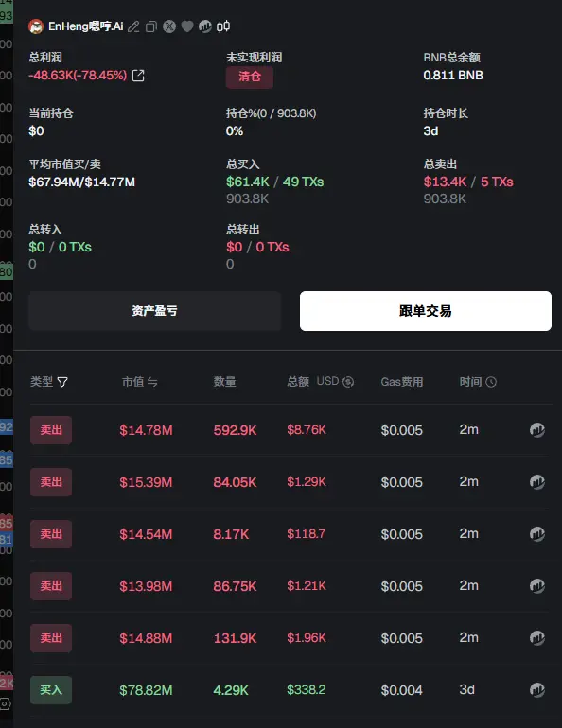Image resolution: width=562 pixels, height=728 pixels.
Task: Click 买入 tag on $78.82M row
Action: pos(51,690)
